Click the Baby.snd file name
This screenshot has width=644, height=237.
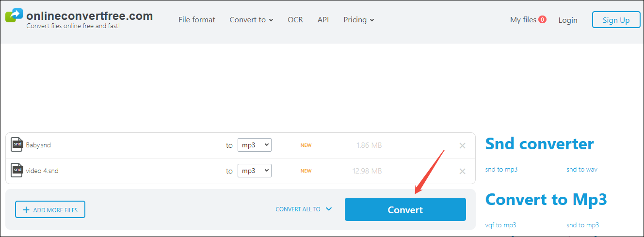pyautogui.click(x=38, y=145)
